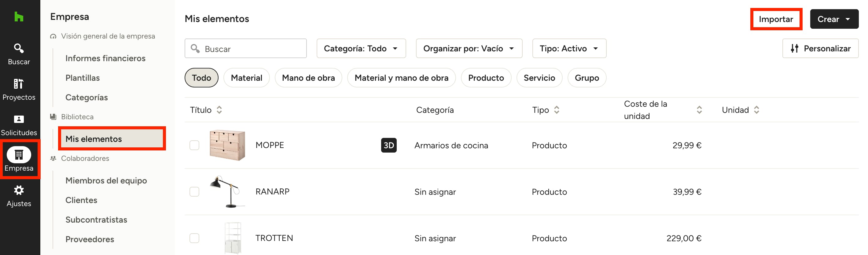
Task: Select the MOPPE row checkbox
Action: click(x=194, y=145)
